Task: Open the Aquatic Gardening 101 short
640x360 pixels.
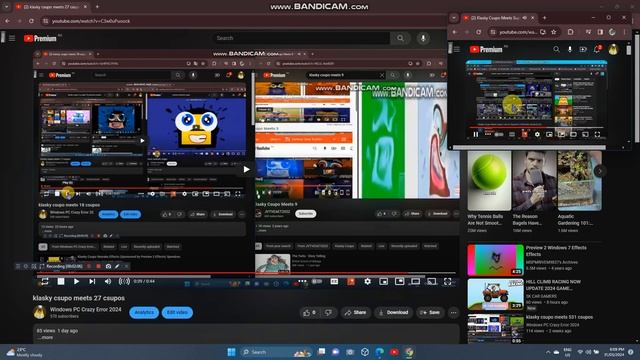Action: 579,192
